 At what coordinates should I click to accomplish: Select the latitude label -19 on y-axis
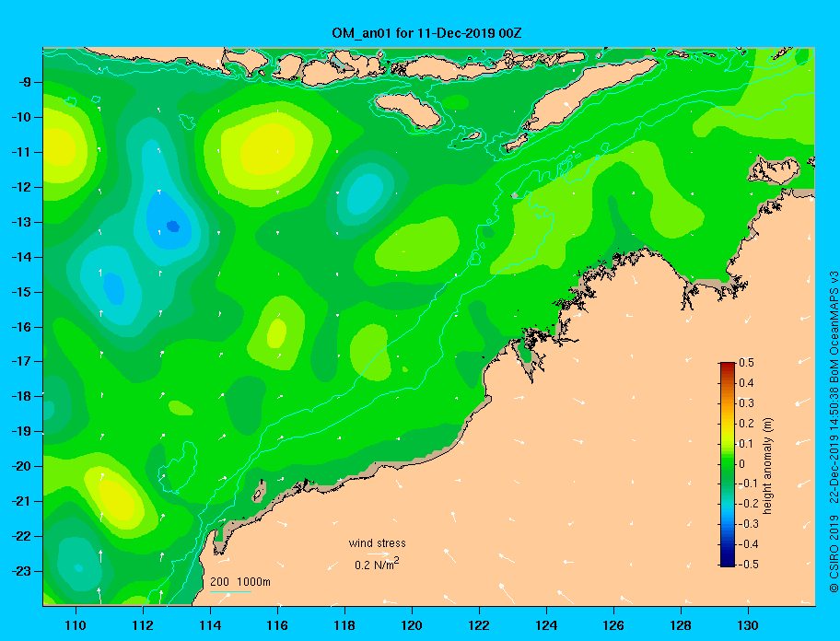[x=21, y=431]
